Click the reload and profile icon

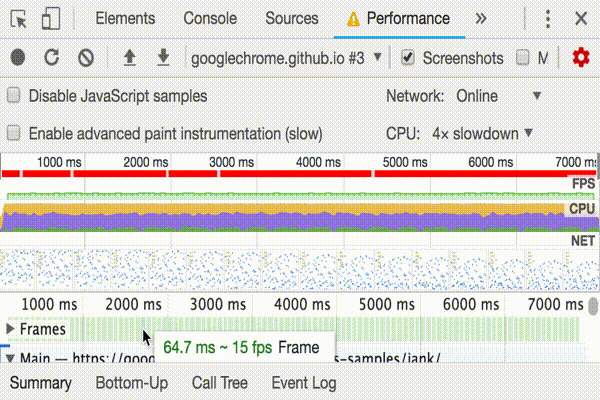coord(52,58)
